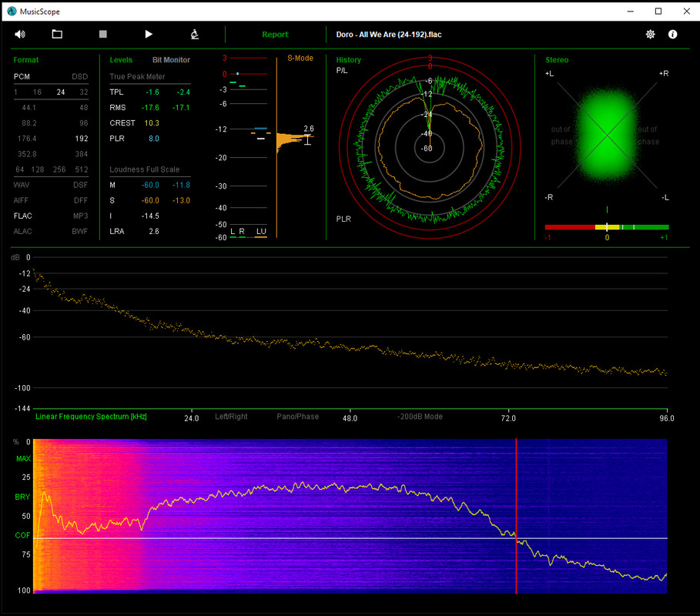The height and width of the screenshot is (616, 700).
Task: Click the COF label beside the spectrogram
Action: pos(22,535)
